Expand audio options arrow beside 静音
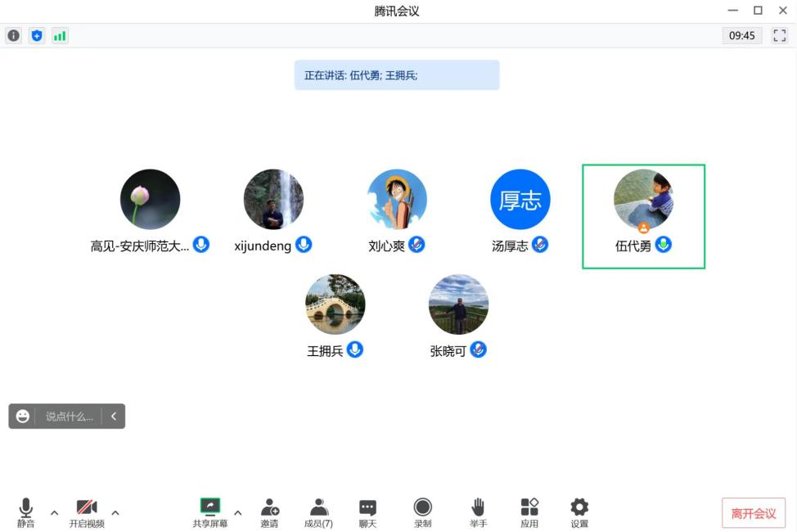The image size is (797, 532). 55,513
